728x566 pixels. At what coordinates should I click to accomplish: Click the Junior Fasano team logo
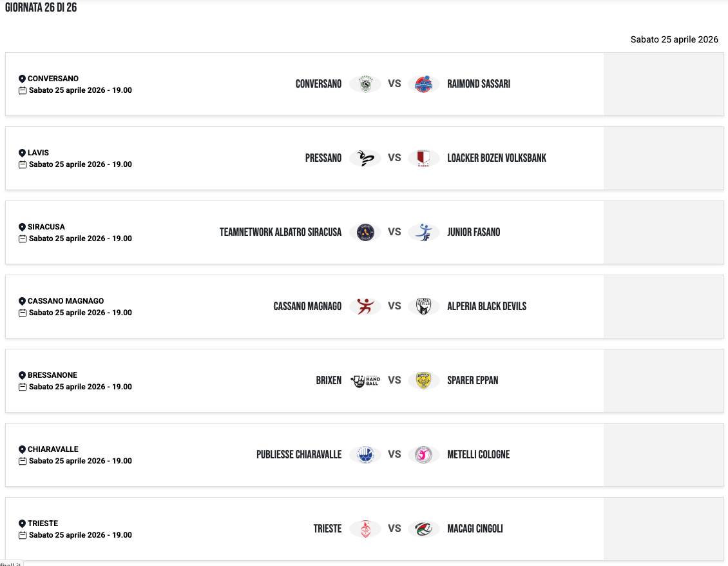click(x=423, y=233)
